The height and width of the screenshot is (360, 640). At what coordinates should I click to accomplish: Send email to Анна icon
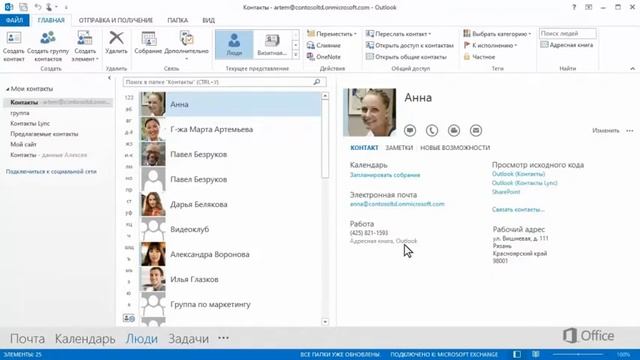coord(476,130)
